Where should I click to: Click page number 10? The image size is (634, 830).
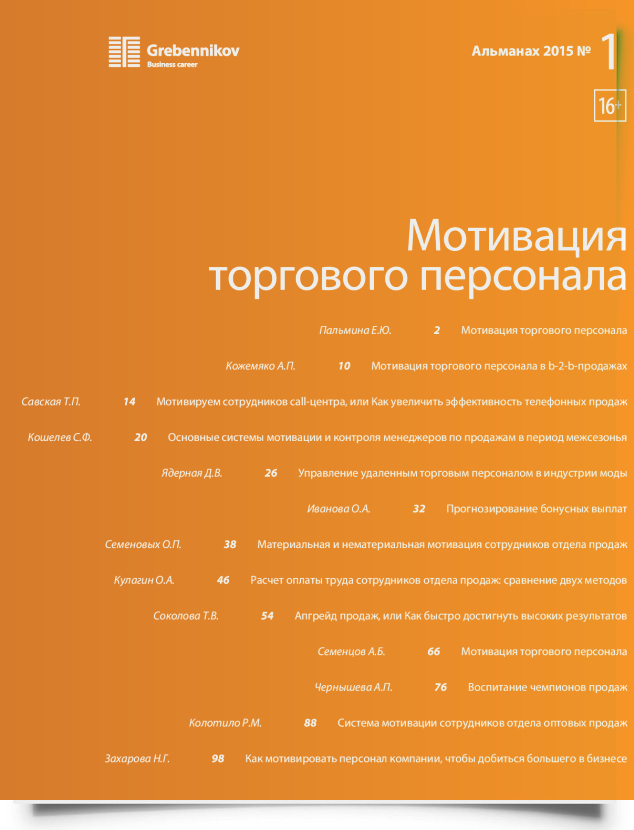344,366
